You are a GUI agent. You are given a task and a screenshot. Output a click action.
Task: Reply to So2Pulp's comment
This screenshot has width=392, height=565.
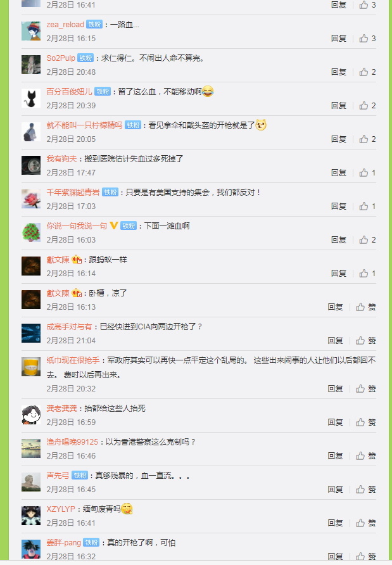point(339,72)
